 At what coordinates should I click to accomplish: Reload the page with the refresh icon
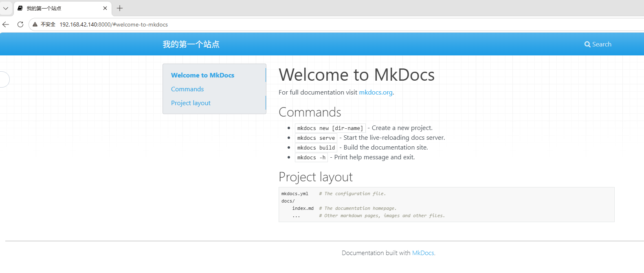(20, 24)
